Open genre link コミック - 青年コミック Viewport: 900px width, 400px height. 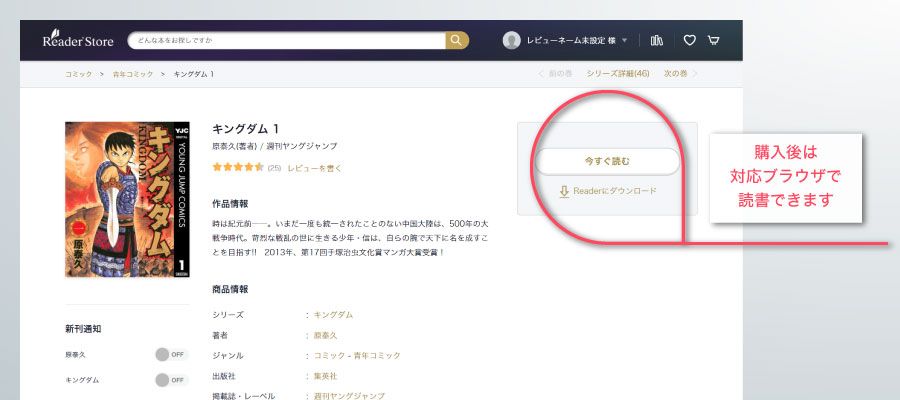coord(357,355)
